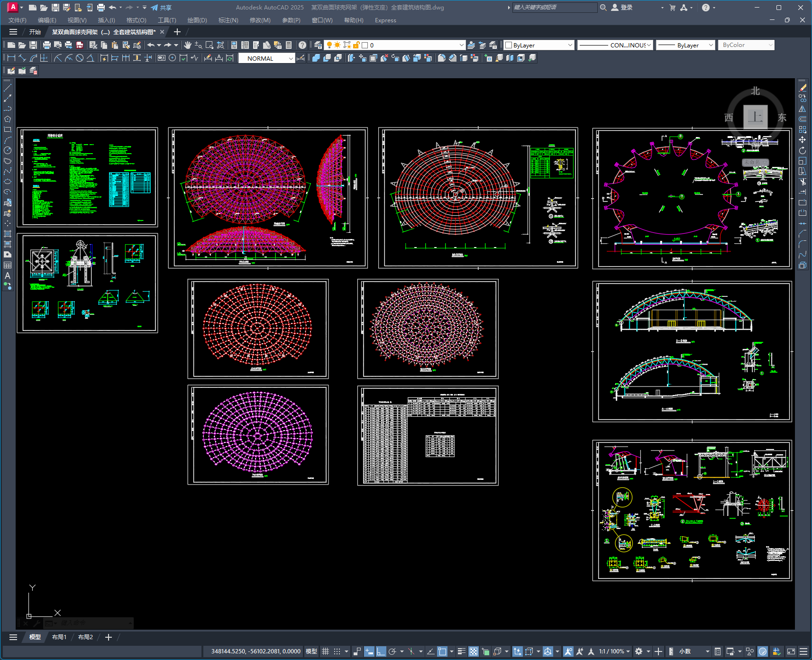Screen dimensions: 812x660
Task: Click the ViewCube 上 top face
Action: (x=755, y=117)
